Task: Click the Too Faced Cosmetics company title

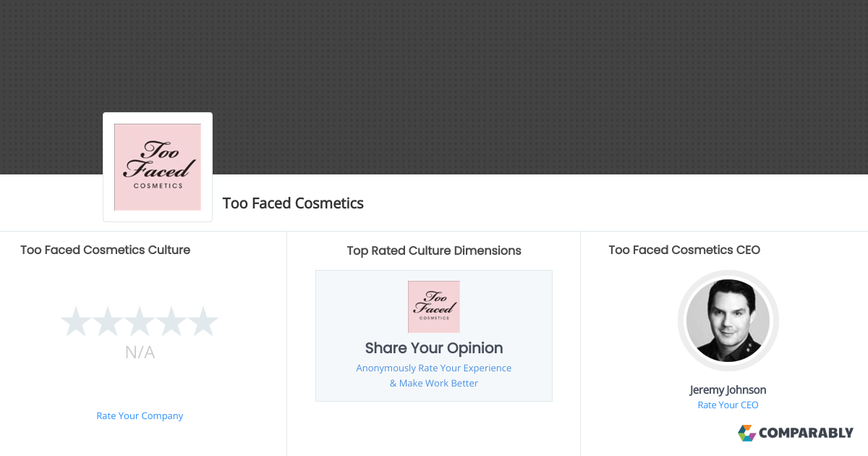Action: [293, 203]
